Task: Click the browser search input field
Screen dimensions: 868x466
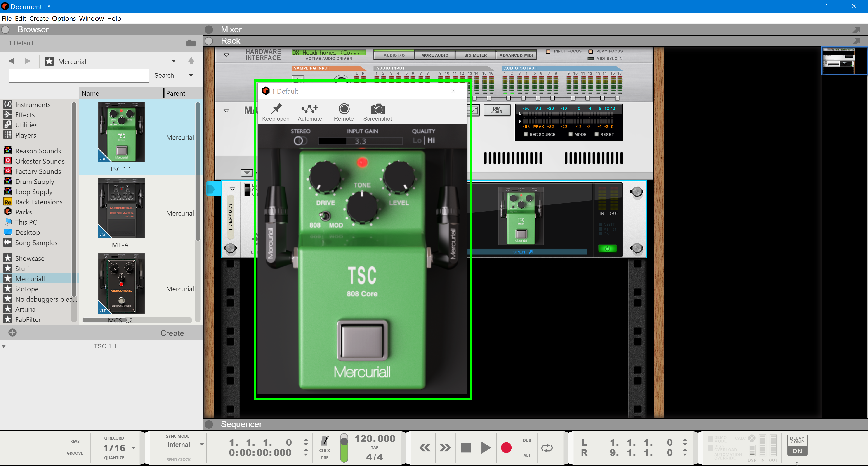Action: click(78, 76)
